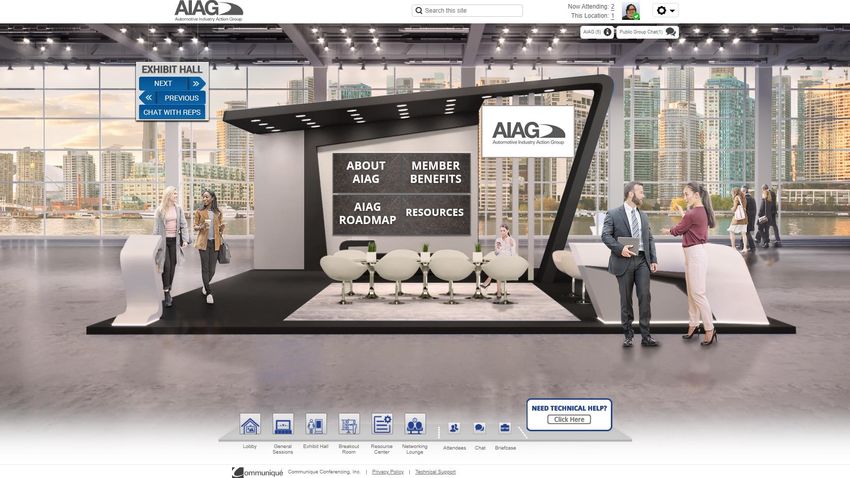
Task: Open the RESOURCES booth panel
Action: (435, 212)
